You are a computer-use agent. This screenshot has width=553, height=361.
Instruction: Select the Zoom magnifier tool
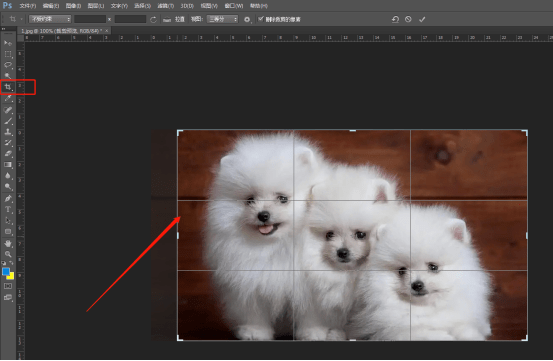point(8,254)
